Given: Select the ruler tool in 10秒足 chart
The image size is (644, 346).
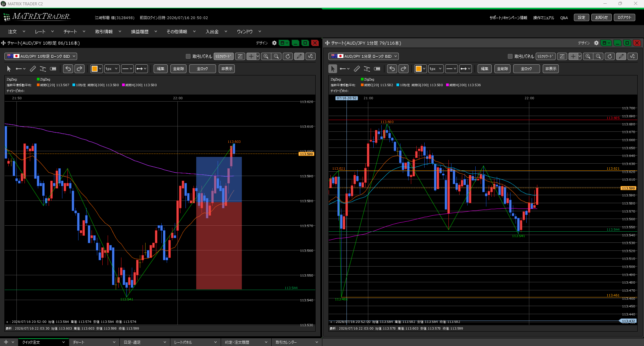Looking at the screenshot, I should (33, 69).
